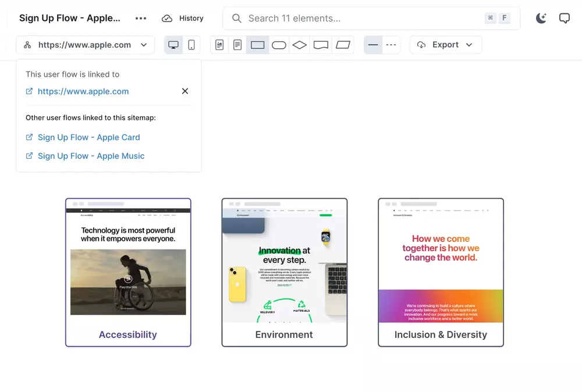
Task: Click the search elements field
Action: click(361, 18)
